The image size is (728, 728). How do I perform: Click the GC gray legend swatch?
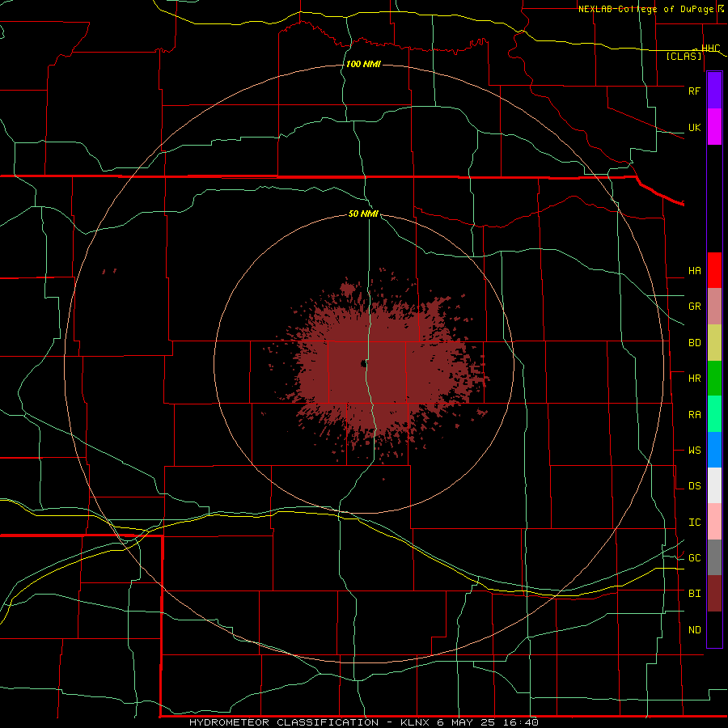click(714, 557)
